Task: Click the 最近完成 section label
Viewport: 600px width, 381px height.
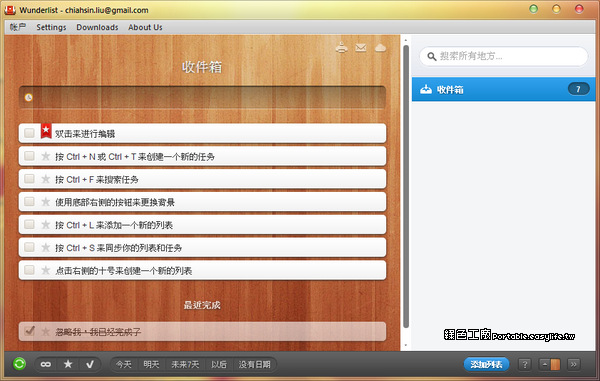Action: coord(202,305)
